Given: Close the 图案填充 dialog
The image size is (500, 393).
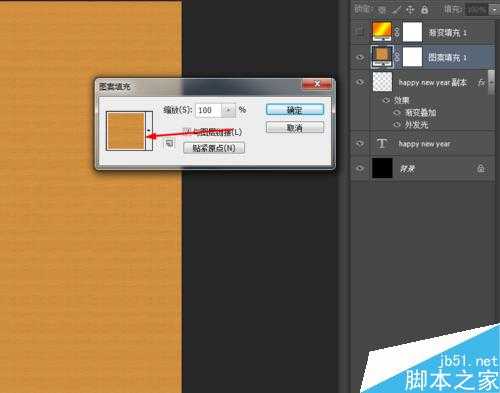Looking at the screenshot, I should [317, 84].
